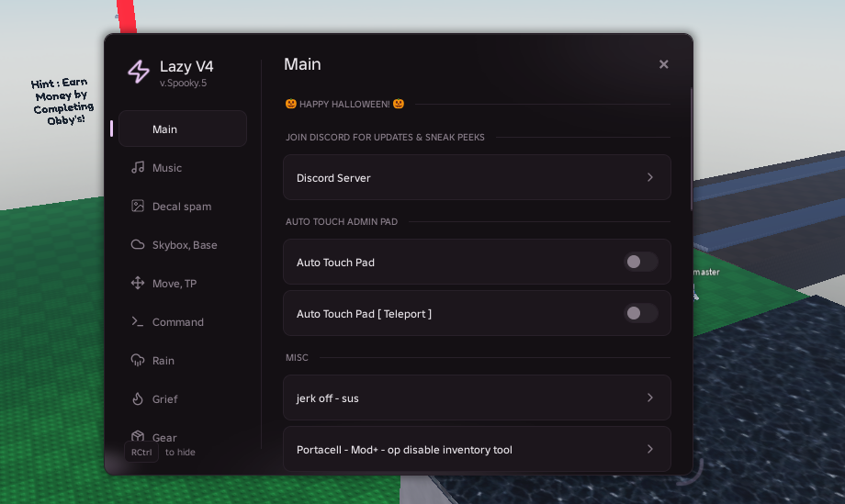Image resolution: width=845 pixels, height=504 pixels.
Task: Click the Lazy V4 title text
Action: pyautogui.click(x=186, y=66)
